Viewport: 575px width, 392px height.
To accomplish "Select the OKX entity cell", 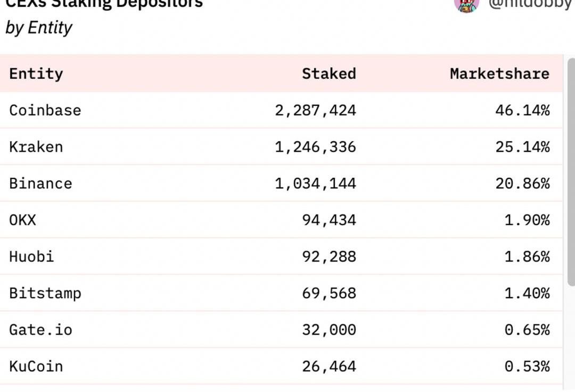I will (23, 220).
